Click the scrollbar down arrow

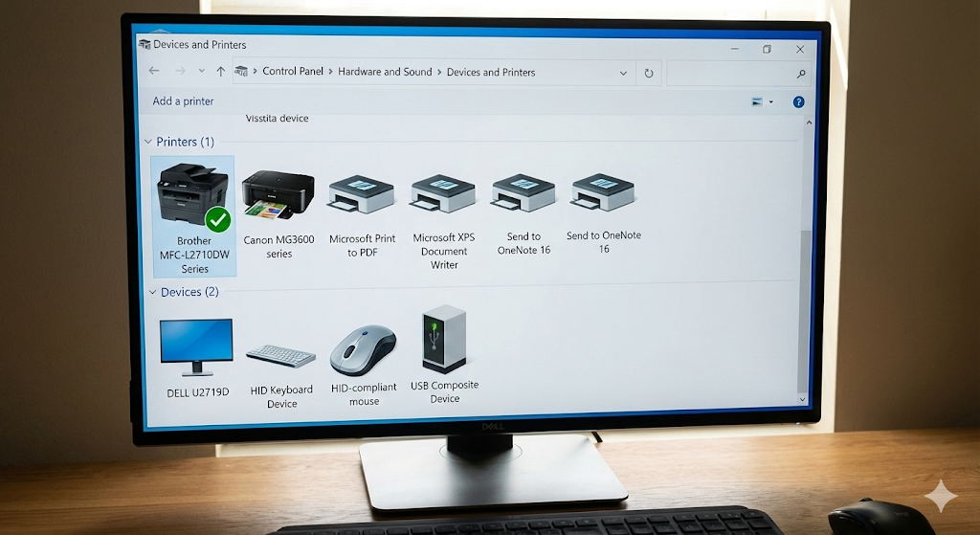pos(803,399)
